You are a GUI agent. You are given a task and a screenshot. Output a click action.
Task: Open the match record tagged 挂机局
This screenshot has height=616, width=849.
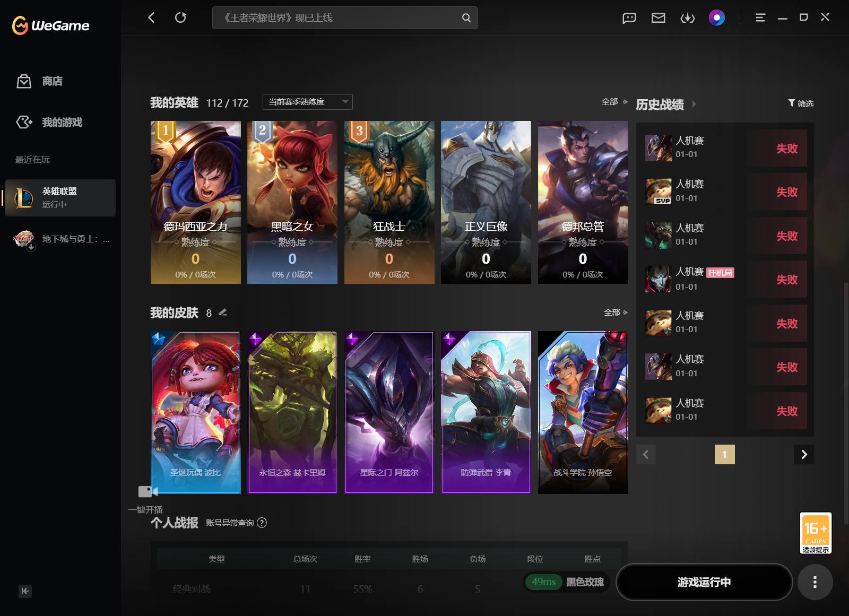tap(725, 279)
